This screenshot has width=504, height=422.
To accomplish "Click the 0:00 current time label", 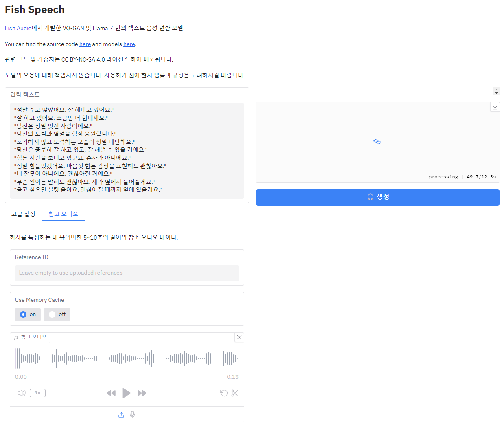I will [x=21, y=377].
